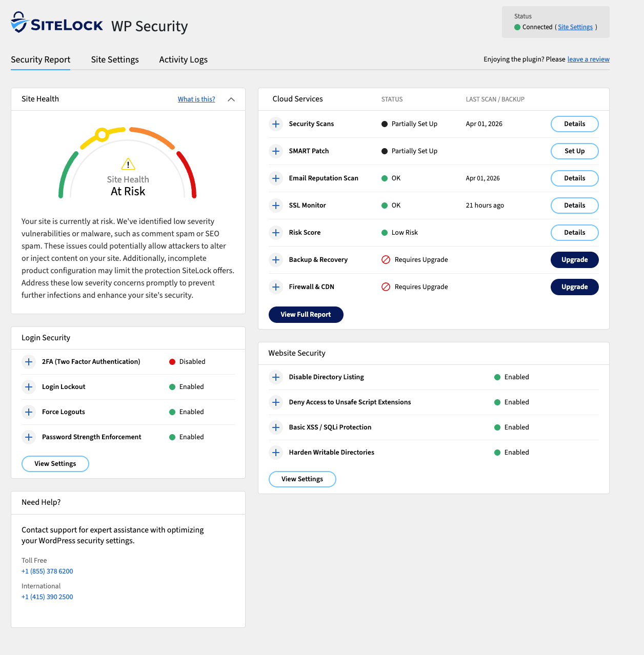Call the Toll Free support number

47,571
